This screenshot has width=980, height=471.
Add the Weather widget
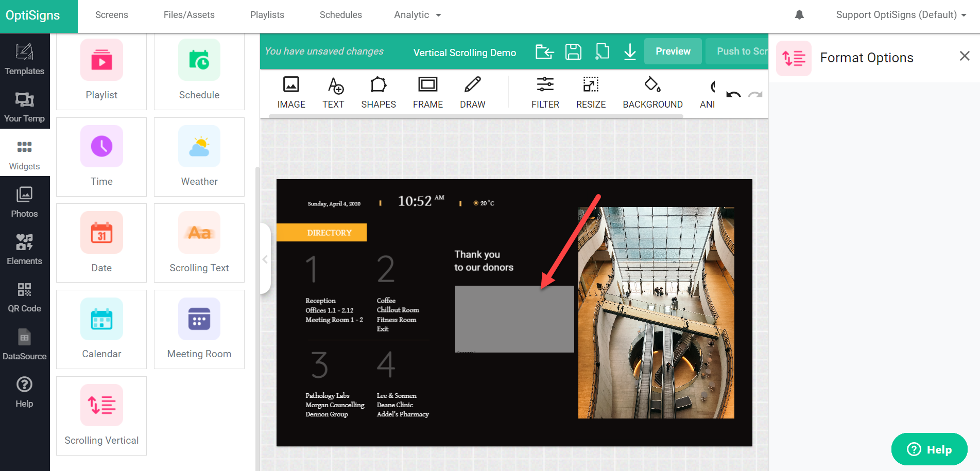[x=199, y=156]
